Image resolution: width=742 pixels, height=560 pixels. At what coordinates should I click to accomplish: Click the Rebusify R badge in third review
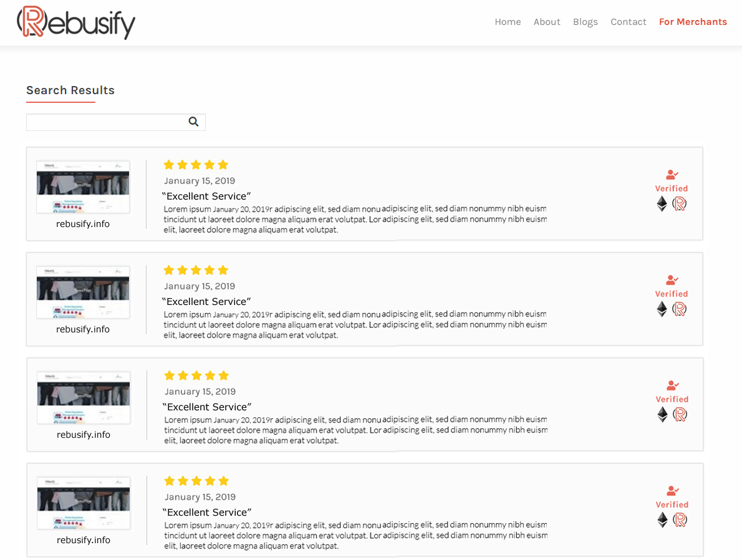(680, 414)
